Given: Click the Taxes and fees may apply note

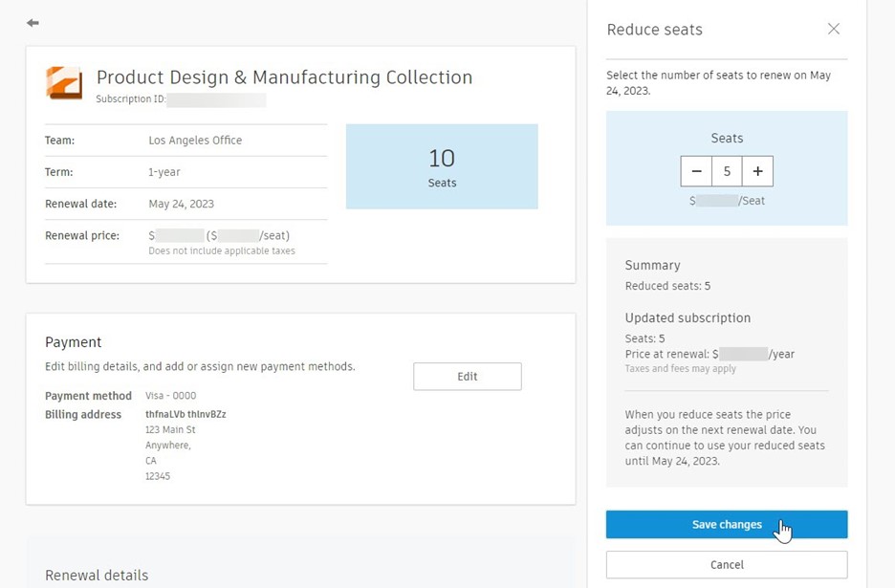Looking at the screenshot, I should [x=681, y=369].
